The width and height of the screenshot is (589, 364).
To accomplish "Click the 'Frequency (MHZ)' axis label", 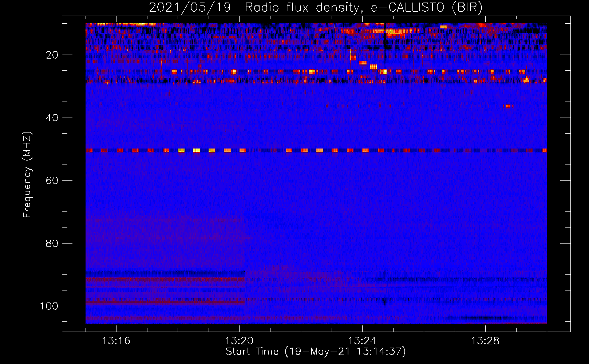I will point(27,175).
